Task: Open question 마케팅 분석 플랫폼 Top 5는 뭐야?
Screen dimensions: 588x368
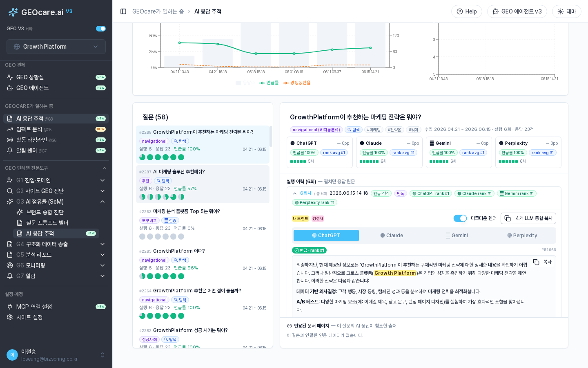Action: [203, 224]
